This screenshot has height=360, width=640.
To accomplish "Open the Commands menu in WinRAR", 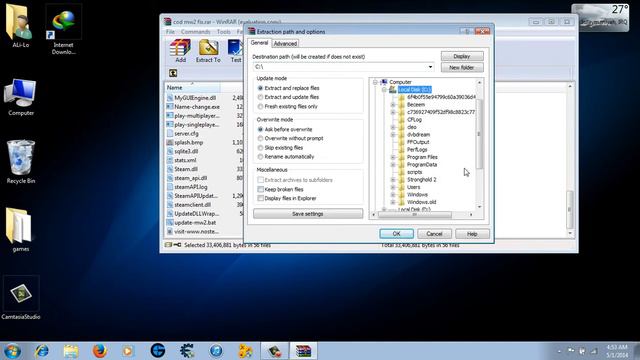I will click(x=196, y=32).
